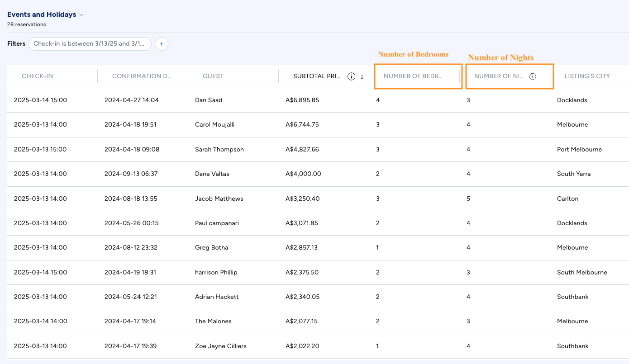The image size is (629, 364).
Task: Click the Jacob Matthews guest entry
Action: (x=219, y=199)
